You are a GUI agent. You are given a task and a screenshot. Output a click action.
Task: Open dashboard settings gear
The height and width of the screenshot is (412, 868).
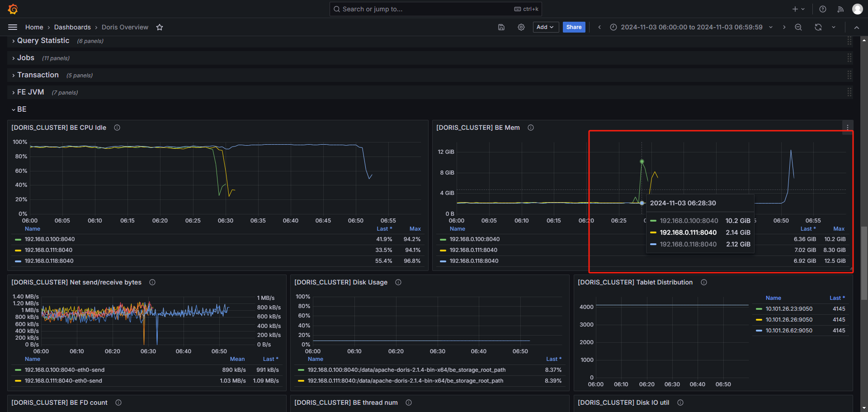click(521, 27)
